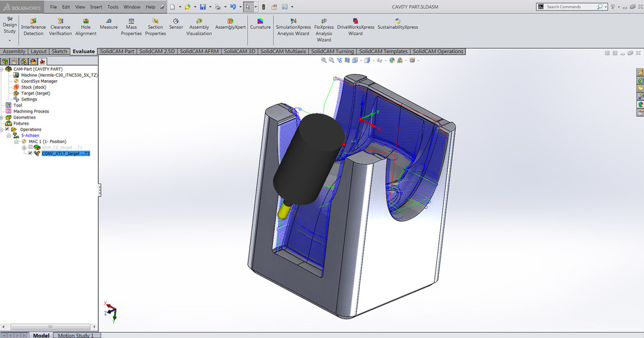Image resolution: width=644 pixels, height=338 pixels.
Task: Expand the Geometries tree node
Action: pyautogui.click(x=2, y=117)
